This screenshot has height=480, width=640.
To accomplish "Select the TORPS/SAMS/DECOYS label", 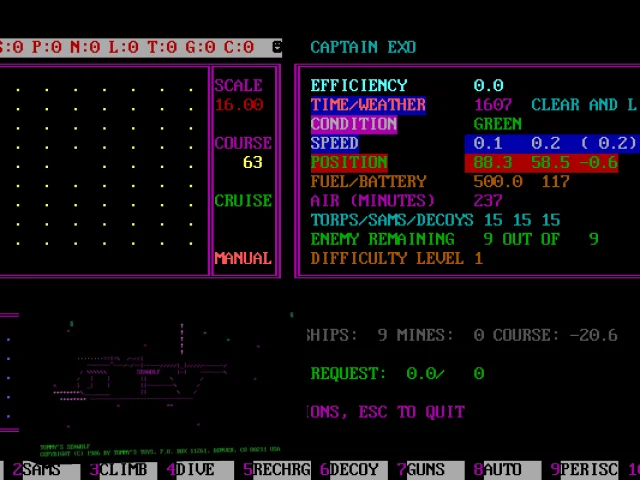I will 392,220.
